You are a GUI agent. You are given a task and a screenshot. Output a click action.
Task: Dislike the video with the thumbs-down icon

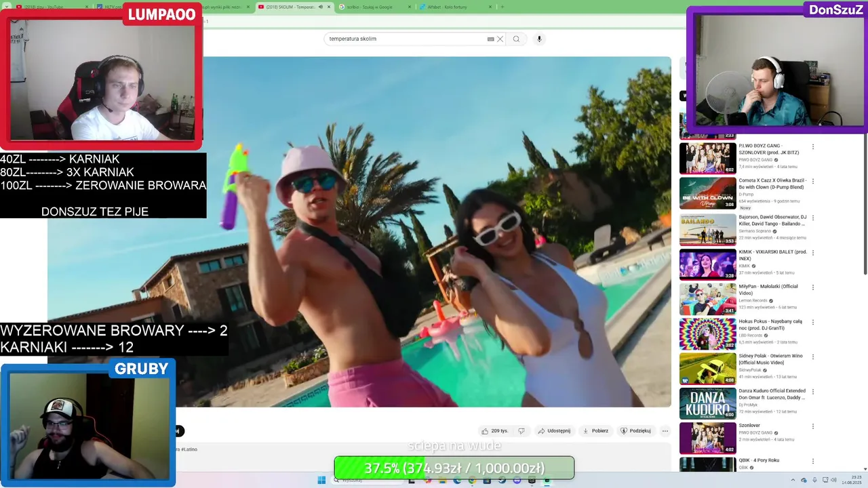click(521, 431)
